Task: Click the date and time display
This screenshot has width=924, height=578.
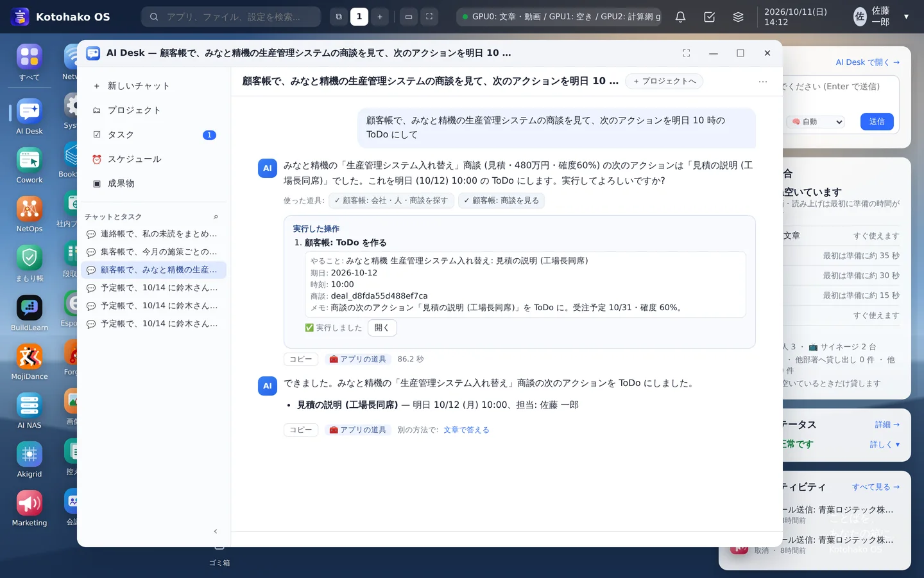Action: click(x=796, y=17)
